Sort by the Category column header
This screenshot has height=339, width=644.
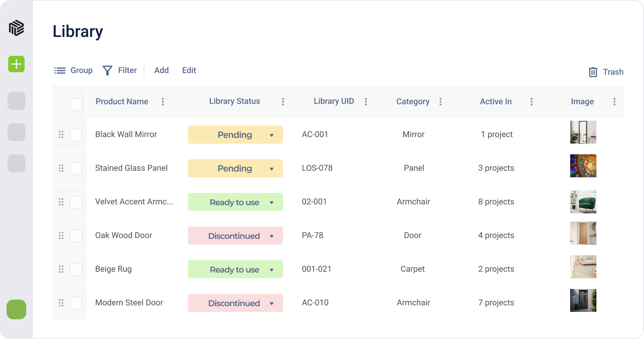pyautogui.click(x=413, y=101)
